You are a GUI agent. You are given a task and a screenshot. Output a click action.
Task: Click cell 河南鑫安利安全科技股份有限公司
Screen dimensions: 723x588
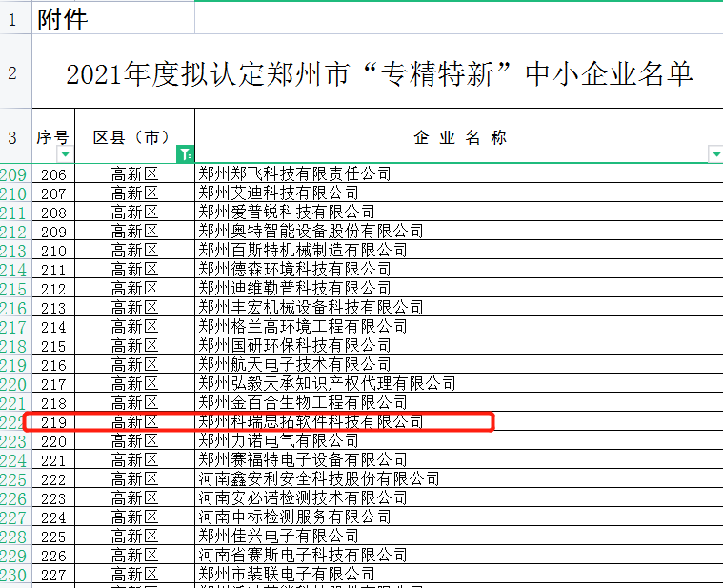click(459, 478)
